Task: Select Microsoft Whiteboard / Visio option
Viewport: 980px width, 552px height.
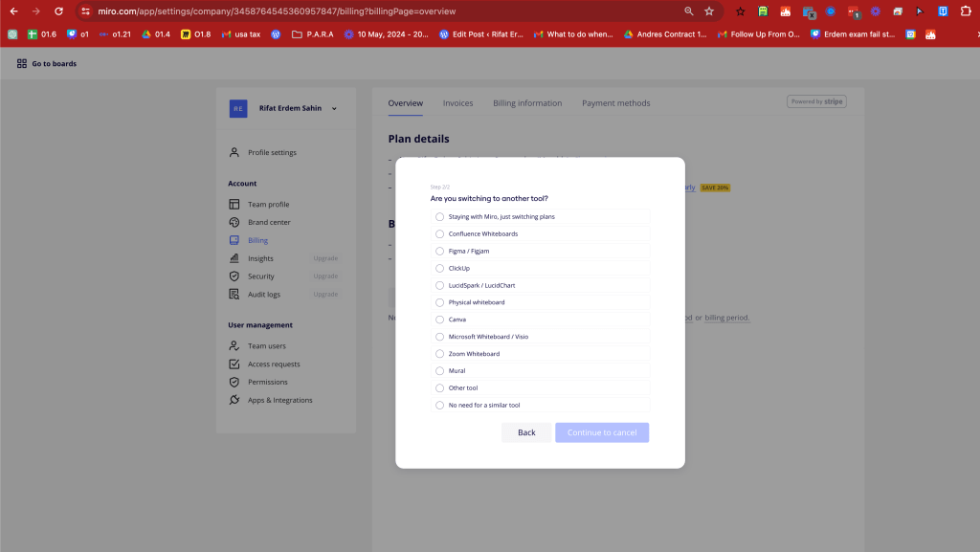Action: pos(439,337)
